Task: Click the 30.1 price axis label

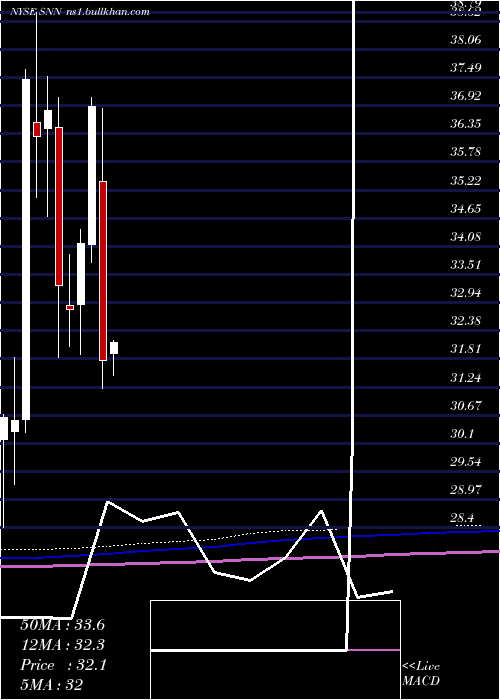Action: point(463,434)
